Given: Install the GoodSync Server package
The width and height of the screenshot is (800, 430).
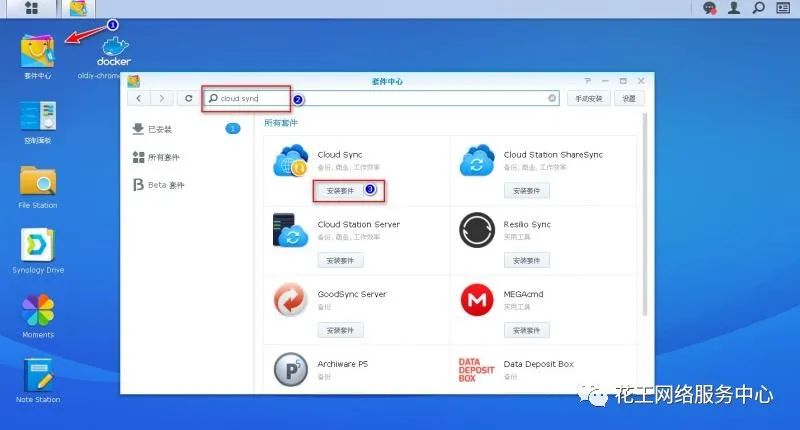Looking at the screenshot, I should [x=340, y=331].
